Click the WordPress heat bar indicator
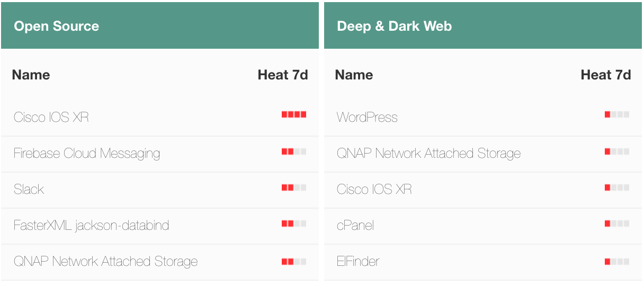 [617, 114]
